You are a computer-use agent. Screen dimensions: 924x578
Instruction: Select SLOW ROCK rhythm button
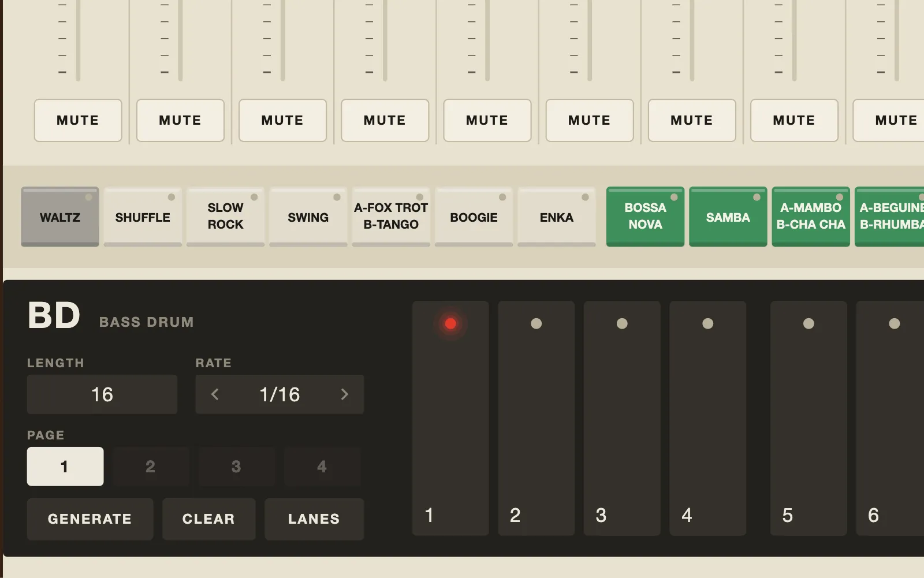click(225, 217)
